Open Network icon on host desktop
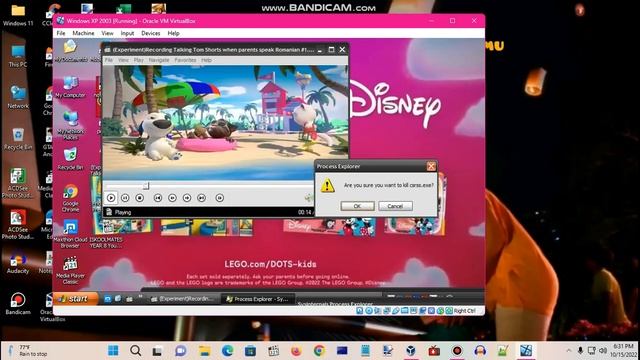The width and height of the screenshot is (640, 360). (18, 97)
